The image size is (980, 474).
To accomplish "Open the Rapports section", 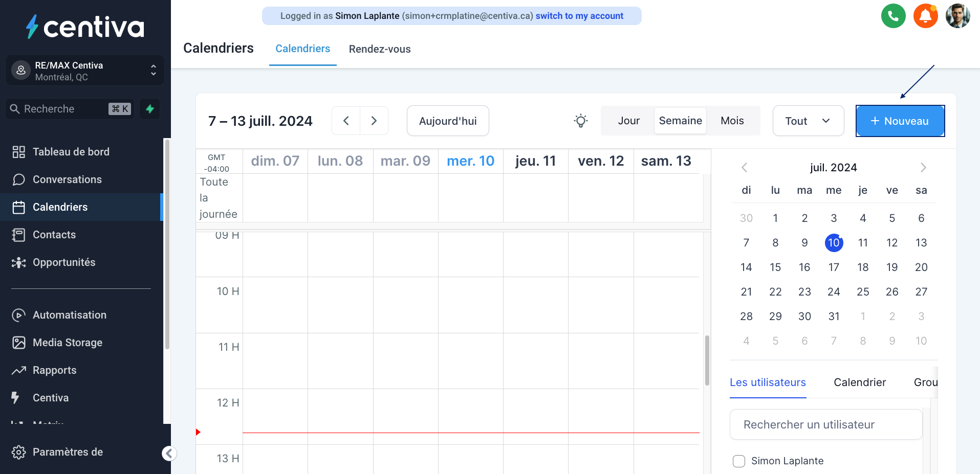I will tap(54, 370).
